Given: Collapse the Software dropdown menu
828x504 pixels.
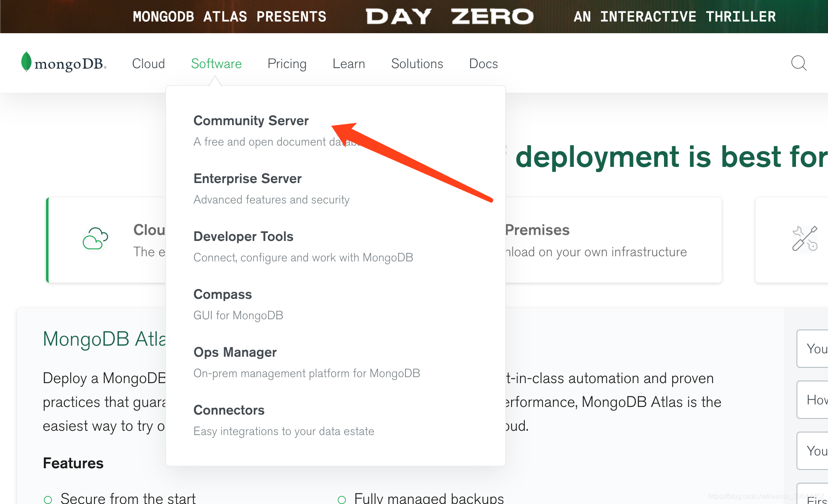Looking at the screenshot, I should click(x=216, y=64).
